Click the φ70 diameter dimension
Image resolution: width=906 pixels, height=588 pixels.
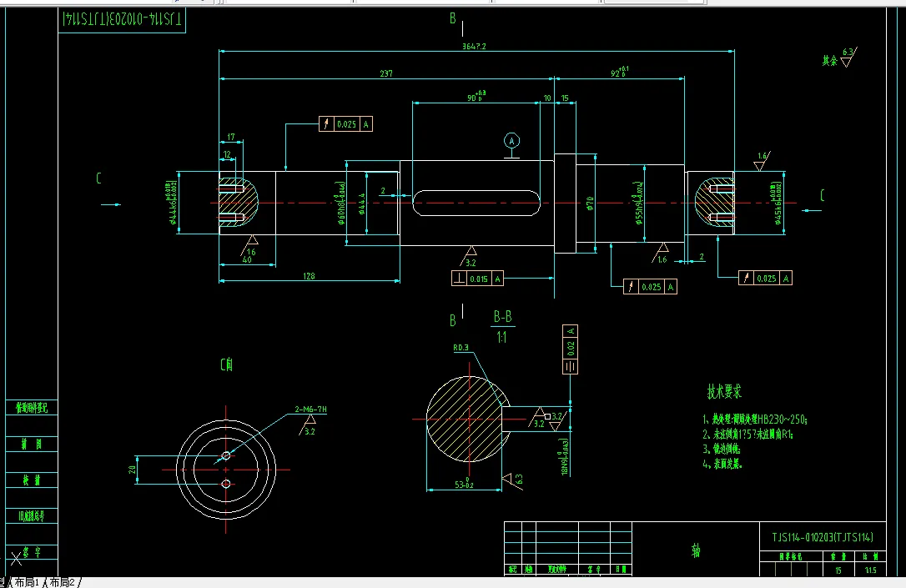[x=590, y=204]
